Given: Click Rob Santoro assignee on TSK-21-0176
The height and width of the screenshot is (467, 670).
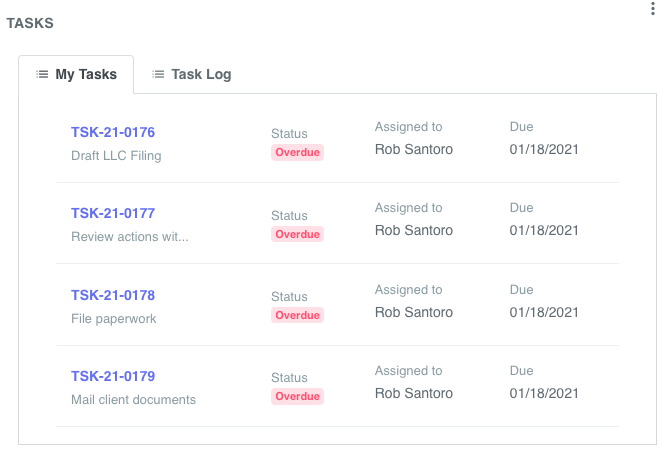Looking at the screenshot, I should (414, 150).
